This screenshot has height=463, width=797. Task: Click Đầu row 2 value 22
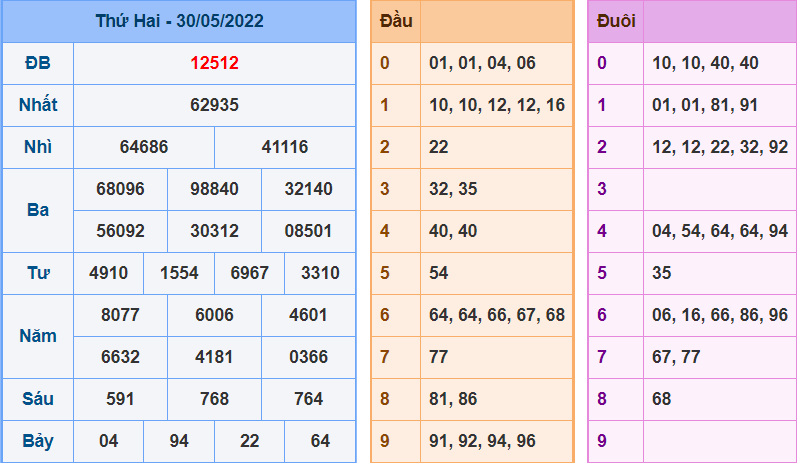pyautogui.click(x=439, y=147)
